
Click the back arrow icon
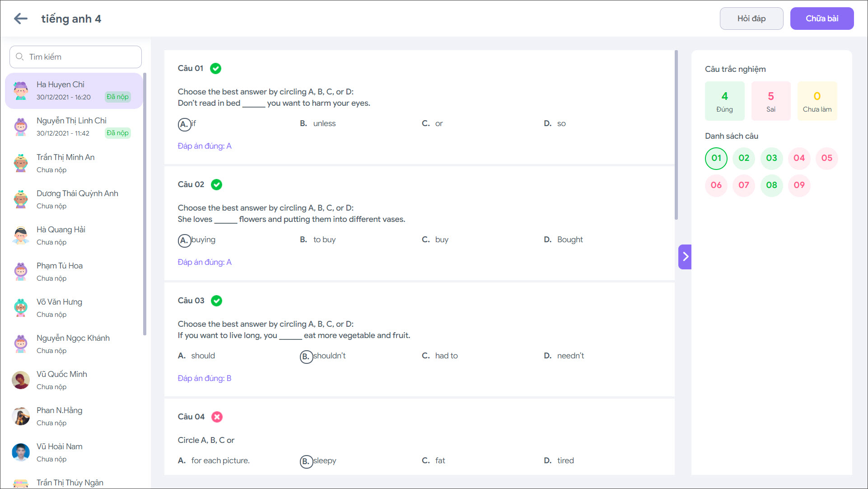[x=21, y=19]
